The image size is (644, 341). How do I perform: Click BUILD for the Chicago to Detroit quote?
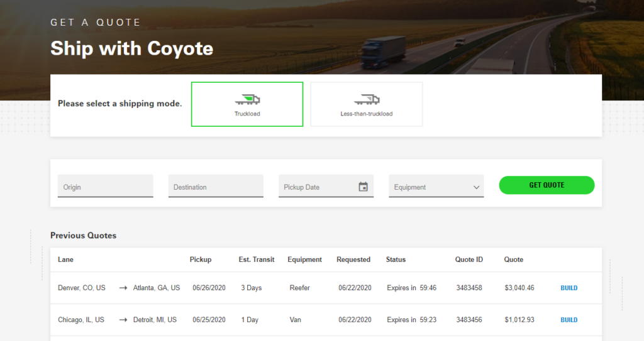[x=569, y=320]
